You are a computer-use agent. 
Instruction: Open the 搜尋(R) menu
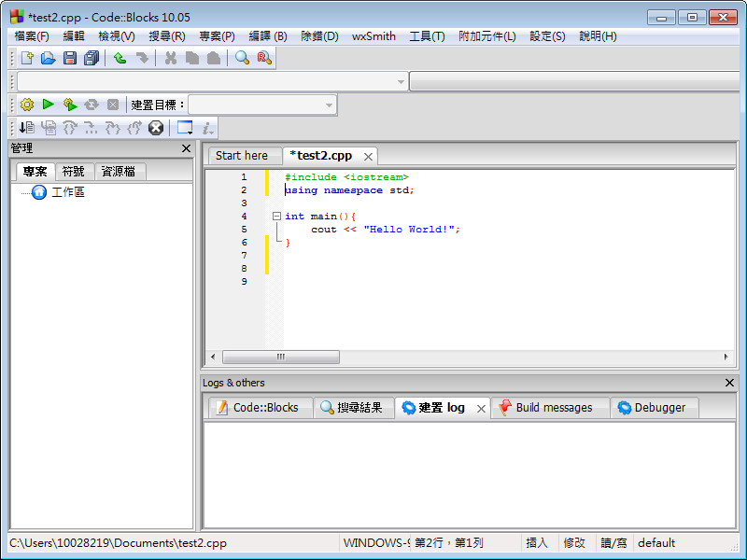pyautogui.click(x=167, y=36)
